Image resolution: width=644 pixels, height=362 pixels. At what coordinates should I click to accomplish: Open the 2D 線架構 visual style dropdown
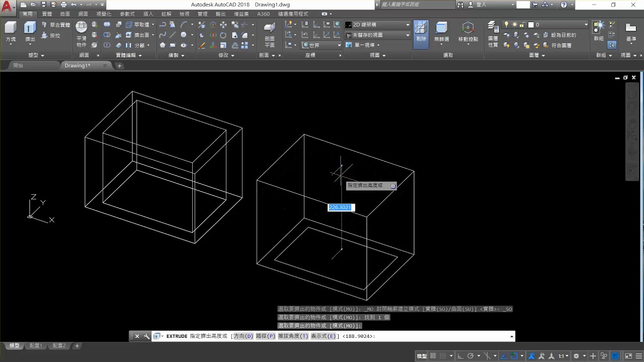click(x=378, y=25)
